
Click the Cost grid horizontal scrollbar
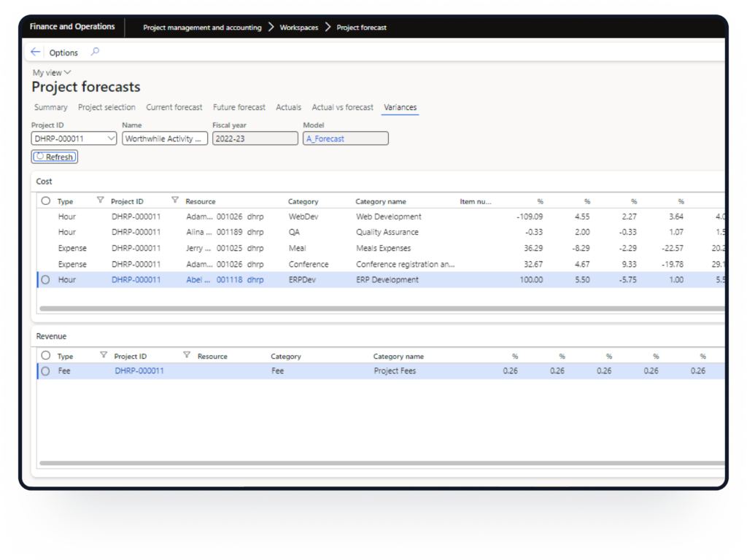click(x=365, y=308)
